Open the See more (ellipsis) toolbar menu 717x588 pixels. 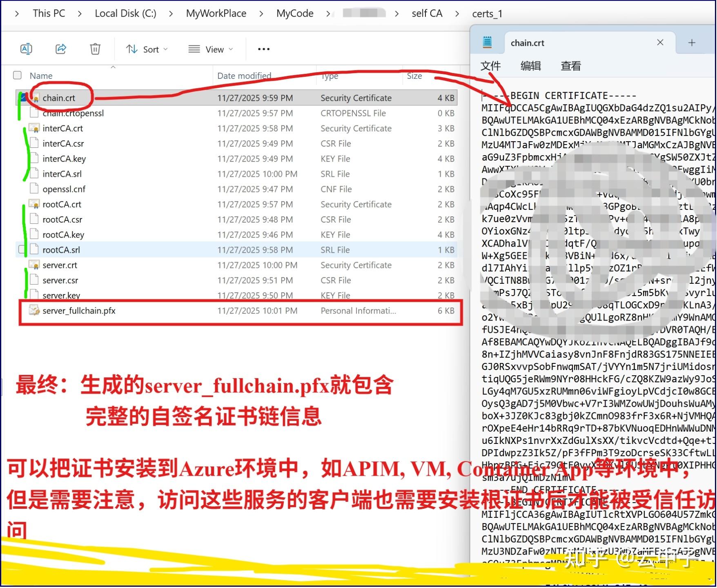point(263,49)
